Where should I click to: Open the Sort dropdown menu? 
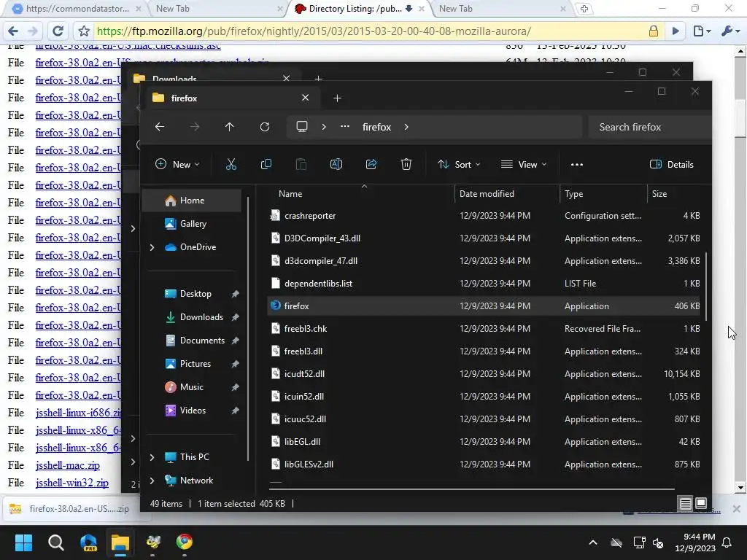(x=459, y=164)
